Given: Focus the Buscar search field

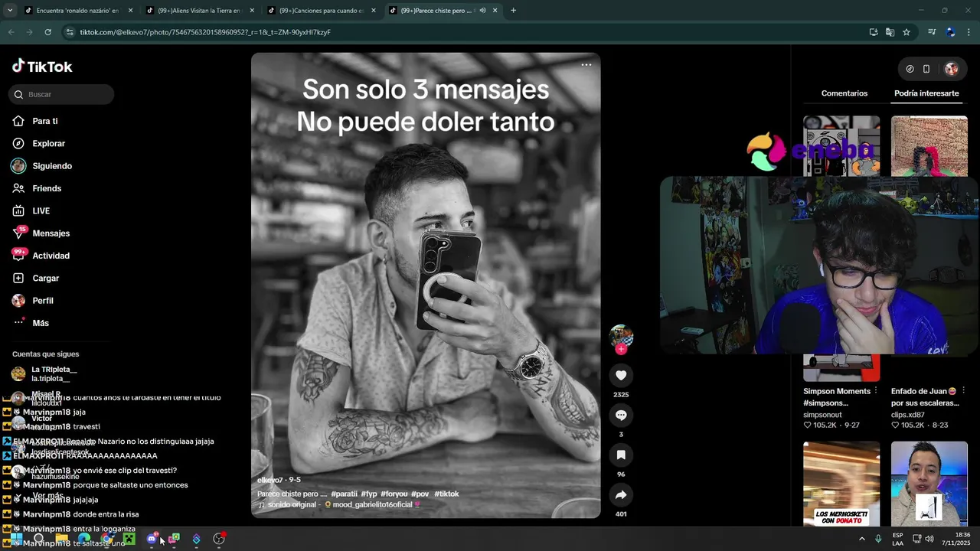Looking at the screenshot, I should [x=61, y=94].
